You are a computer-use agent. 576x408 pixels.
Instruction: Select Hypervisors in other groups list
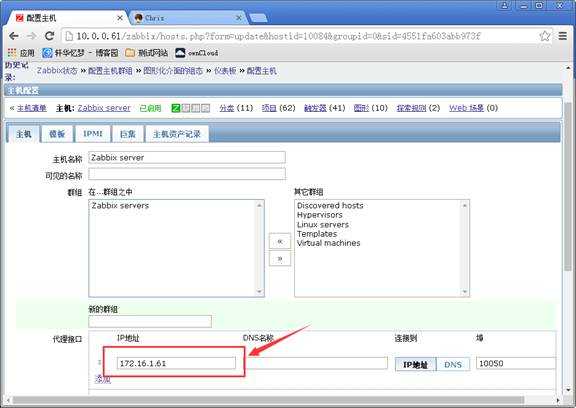pos(320,215)
